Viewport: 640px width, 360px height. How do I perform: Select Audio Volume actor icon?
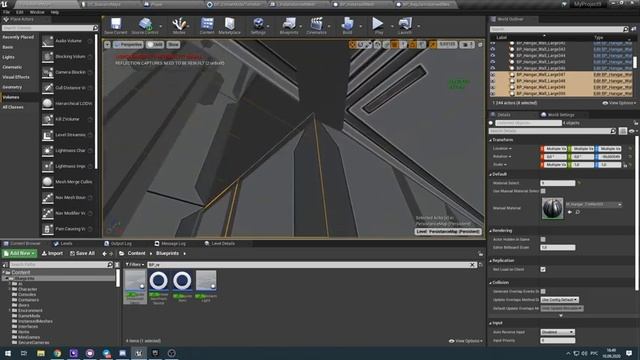tap(48, 41)
